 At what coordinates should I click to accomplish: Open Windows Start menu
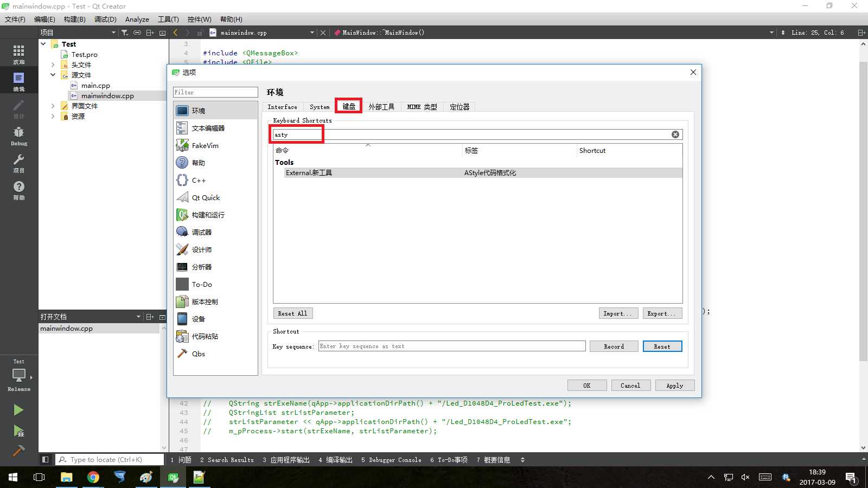point(13,477)
